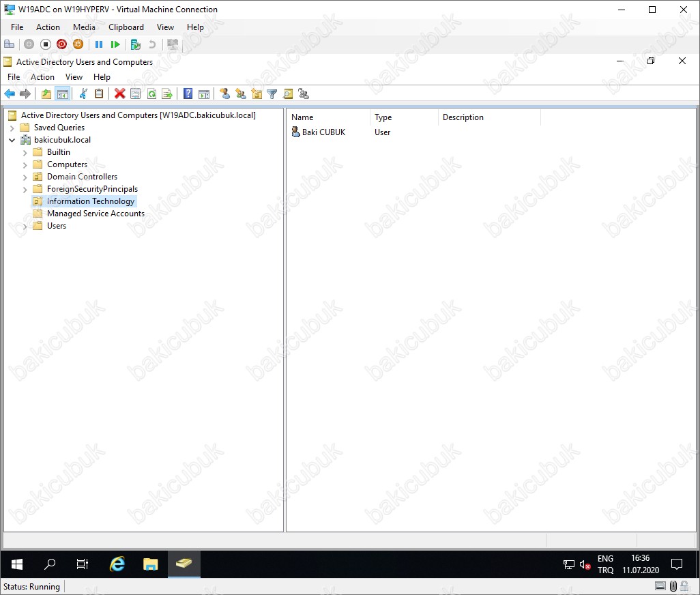Image resolution: width=700 pixels, height=595 pixels.
Task: Expand the Saved Queries node
Action: 12,128
